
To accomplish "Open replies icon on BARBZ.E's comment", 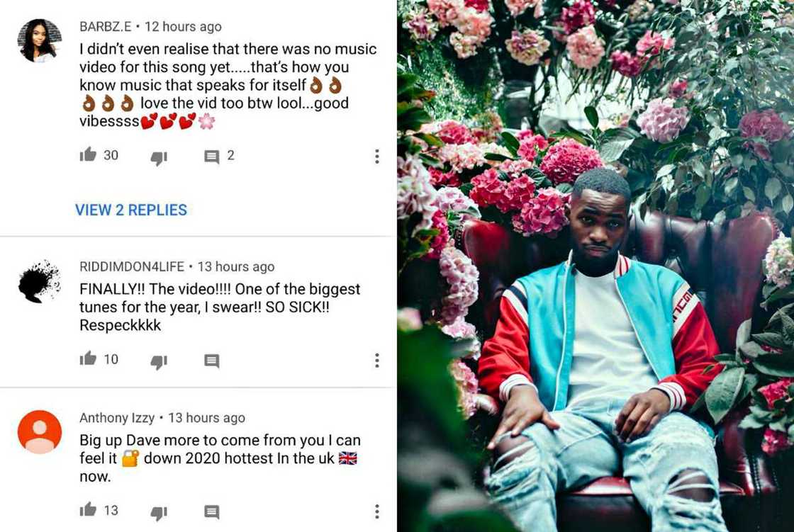I will [x=212, y=157].
